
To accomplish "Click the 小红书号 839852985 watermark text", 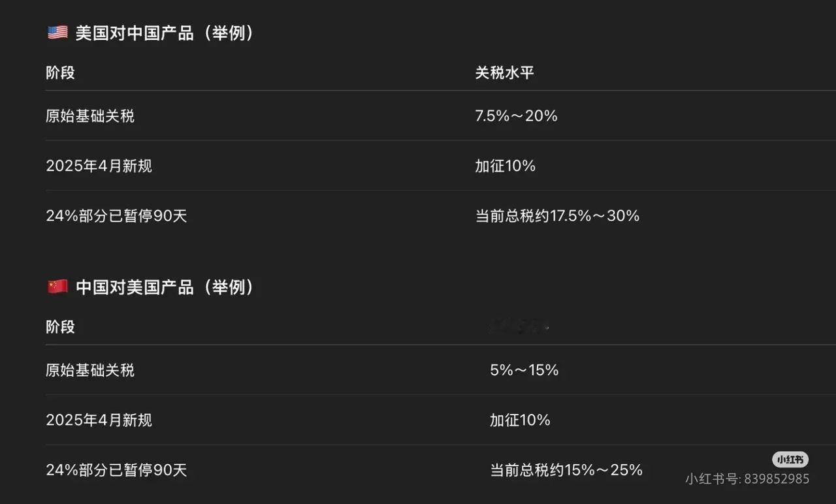I will [x=747, y=479].
